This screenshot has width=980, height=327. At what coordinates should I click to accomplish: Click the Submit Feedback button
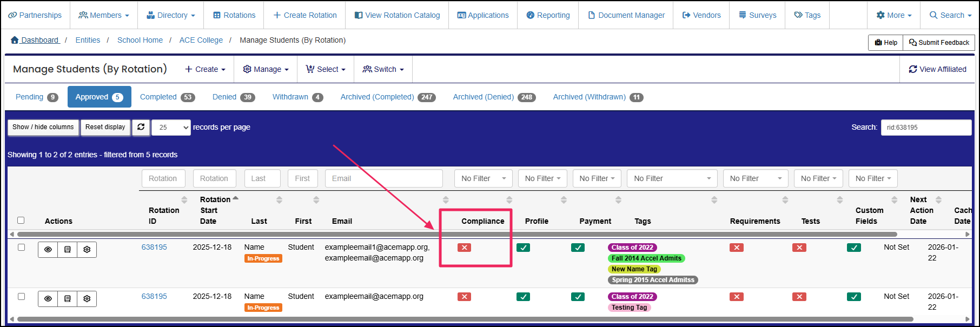pos(939,42)
